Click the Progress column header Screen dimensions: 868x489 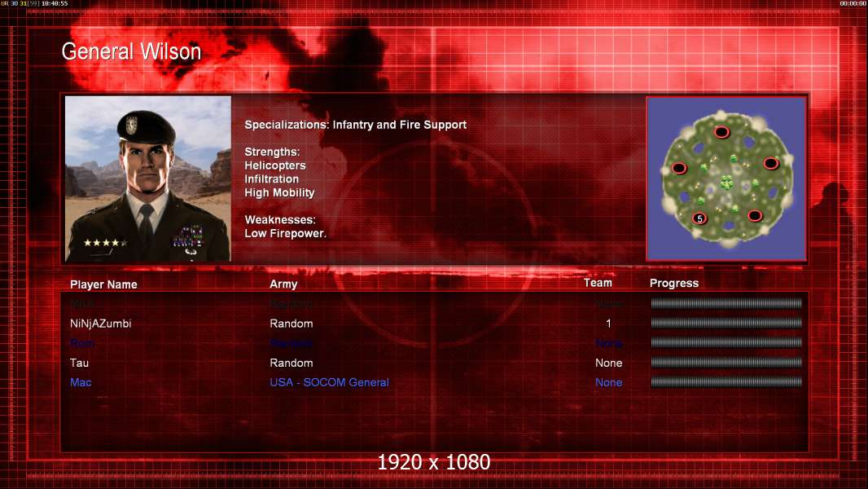tap(673, 284)
